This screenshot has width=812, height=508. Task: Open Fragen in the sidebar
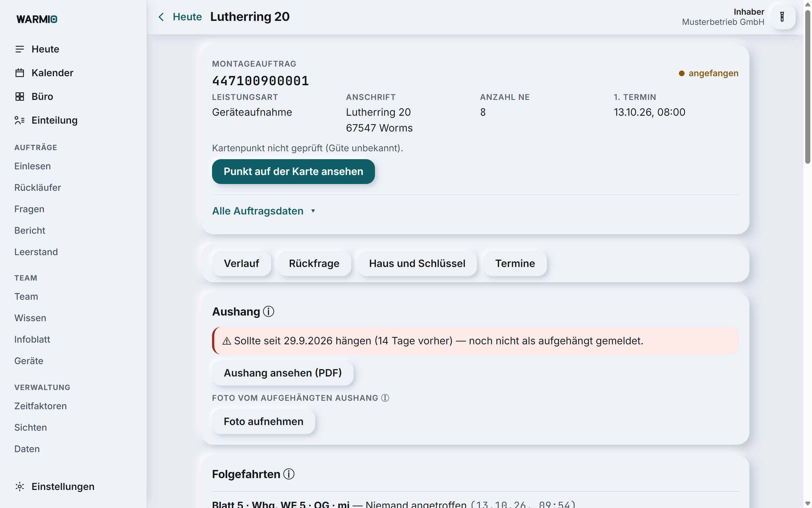coord(29,209)
